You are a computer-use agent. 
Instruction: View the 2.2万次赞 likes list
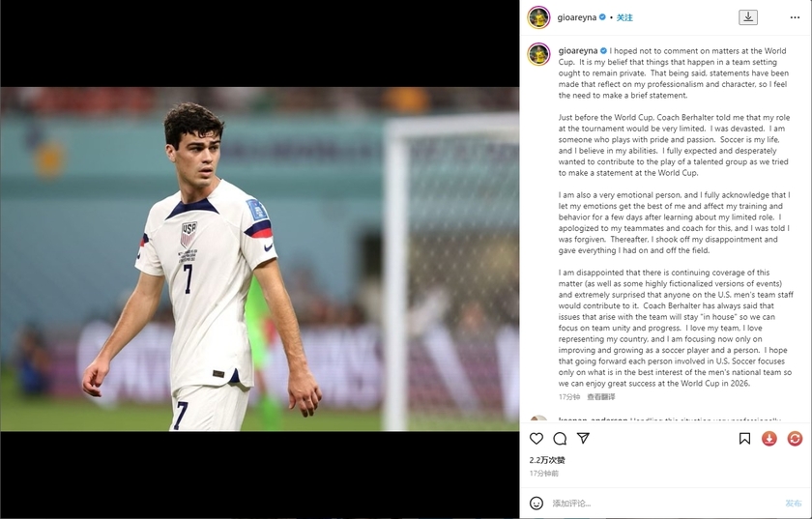547,460
